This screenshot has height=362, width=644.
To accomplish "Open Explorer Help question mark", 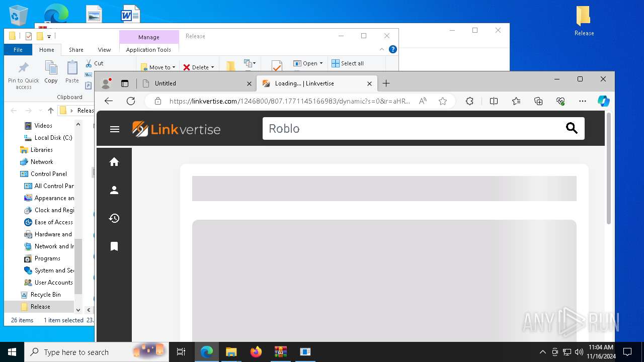I will point(393,49).
